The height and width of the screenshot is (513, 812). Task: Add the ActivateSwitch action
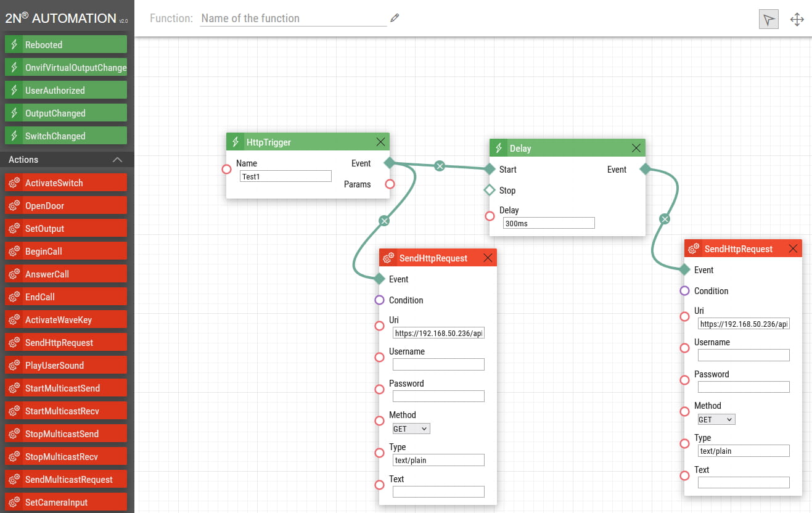(66, 183)
